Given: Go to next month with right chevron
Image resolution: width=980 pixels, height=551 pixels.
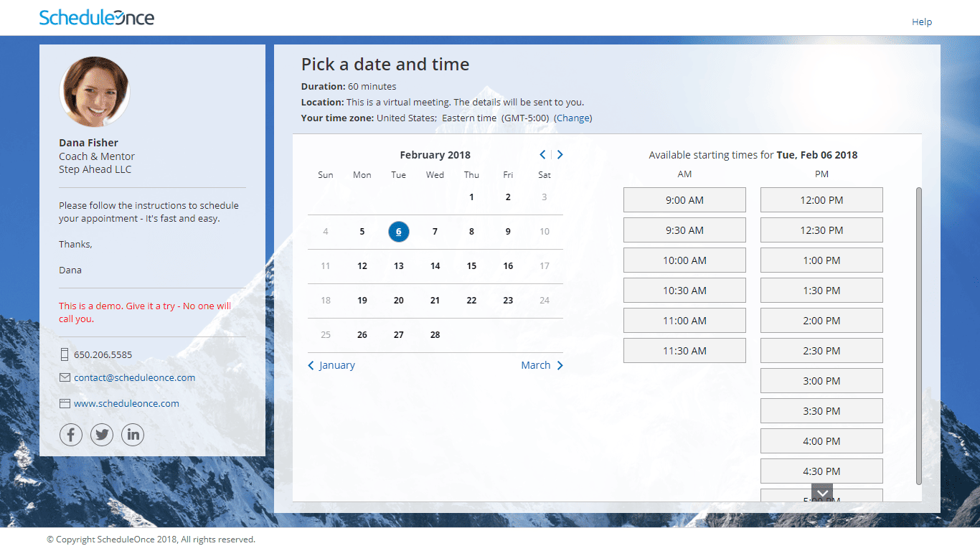Looking at the screenshot, I should pyautogui.click(x=560, y=154).
